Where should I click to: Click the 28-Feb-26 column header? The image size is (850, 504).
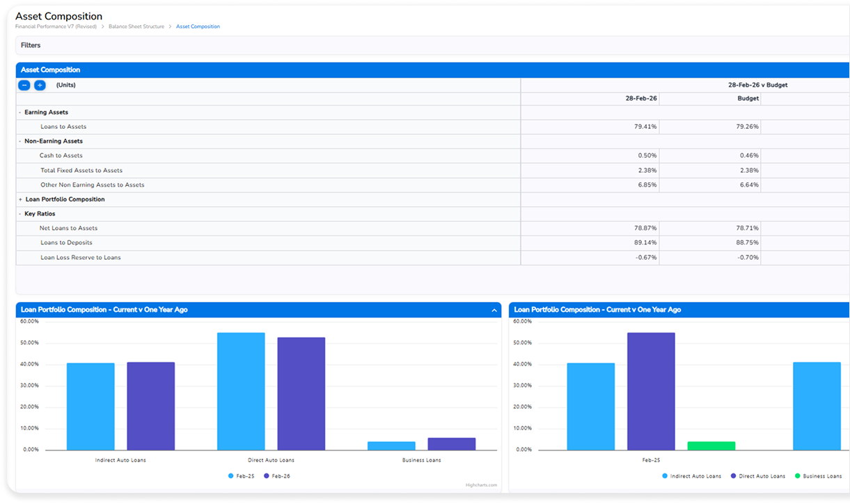pyautogui.click(x=641, y=99)
